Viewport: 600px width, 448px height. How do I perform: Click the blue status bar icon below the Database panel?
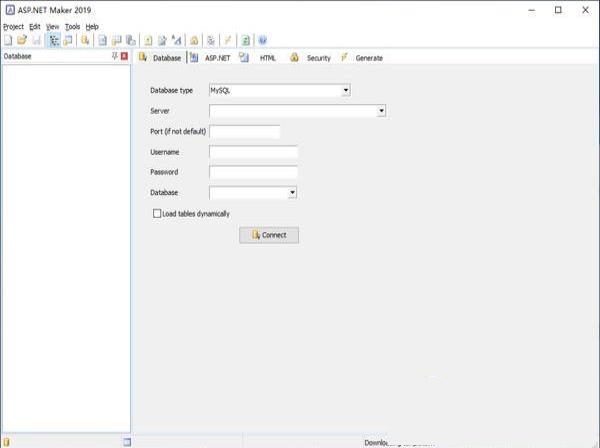(127, 442)
